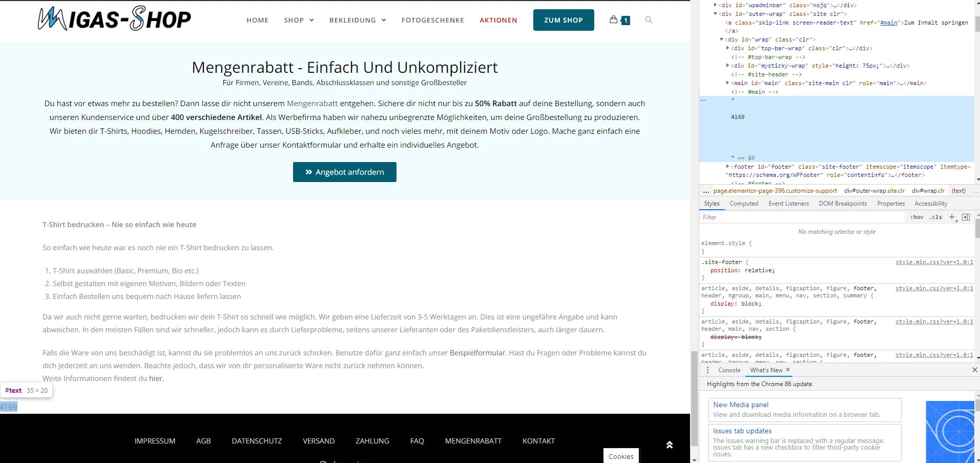
Task: Toggle the computed styles sidebar pane icon
Action: pyautogui.click(x=966, y=217)
